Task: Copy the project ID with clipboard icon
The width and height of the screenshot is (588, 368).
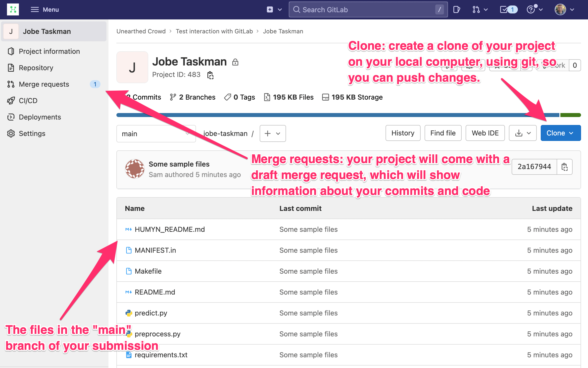Action: pyautogui.click(x=210, y=75)
